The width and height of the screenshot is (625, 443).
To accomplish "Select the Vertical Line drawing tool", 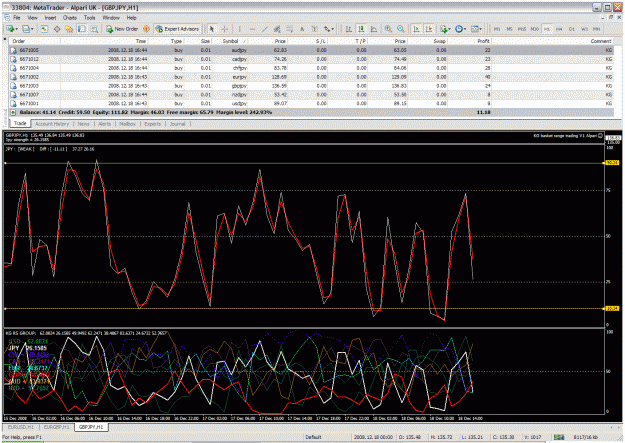I will [x=239, y=29].
